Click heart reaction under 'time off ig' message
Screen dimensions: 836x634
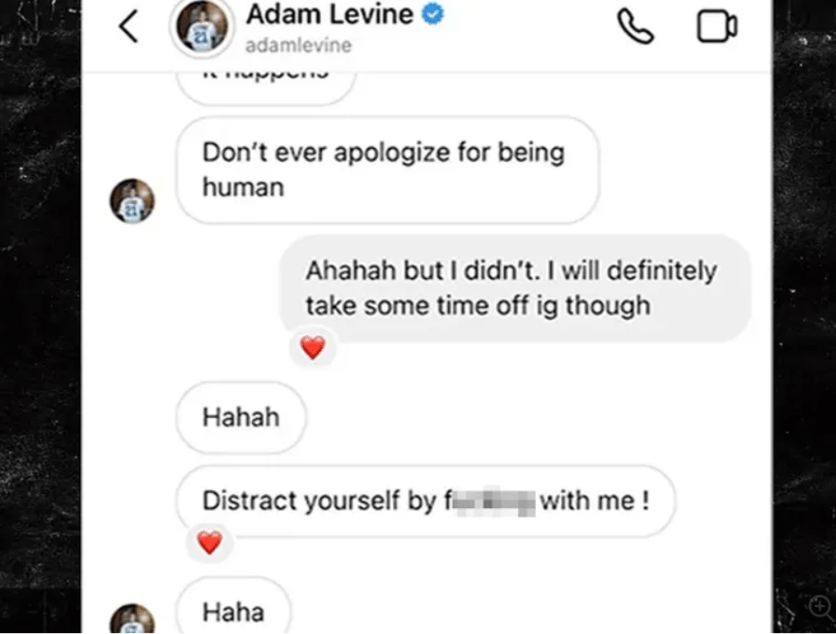(313, 348)
